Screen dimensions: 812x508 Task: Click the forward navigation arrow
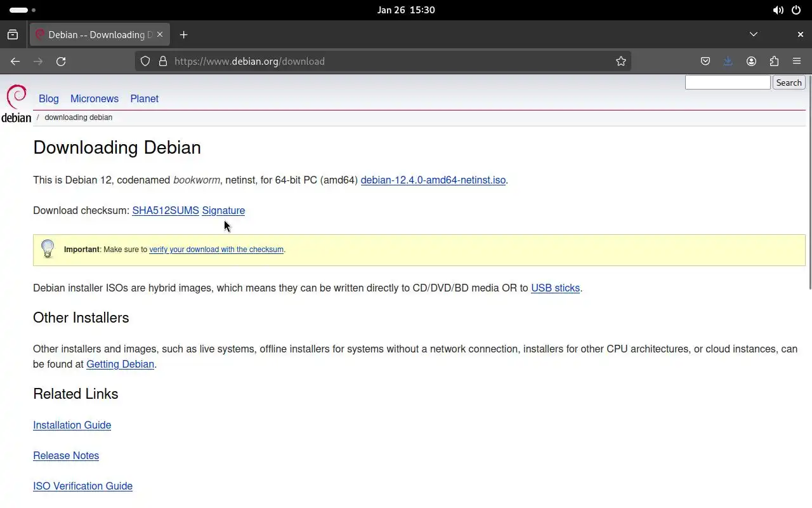(38, 62)
